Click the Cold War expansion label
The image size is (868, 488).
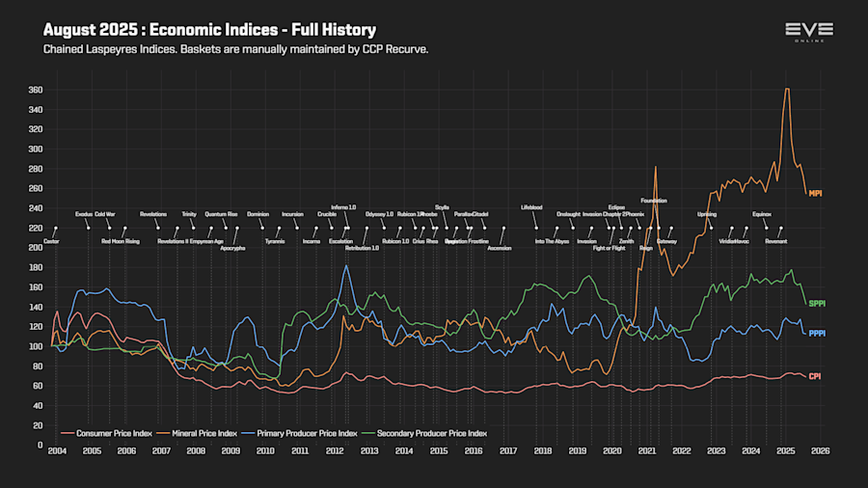(x=104, y=215)
